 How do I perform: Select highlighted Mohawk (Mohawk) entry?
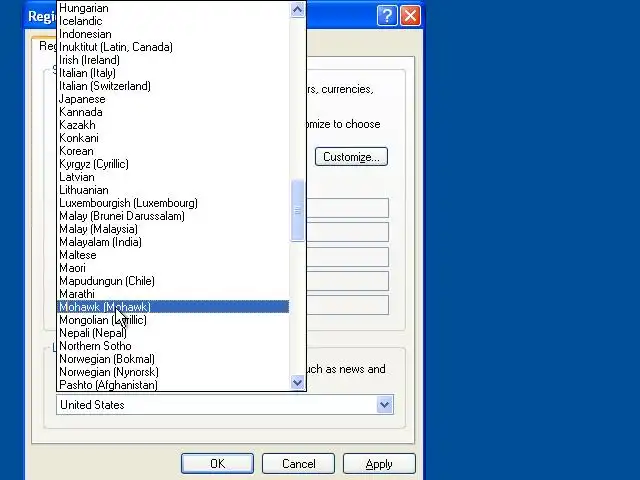173,307
